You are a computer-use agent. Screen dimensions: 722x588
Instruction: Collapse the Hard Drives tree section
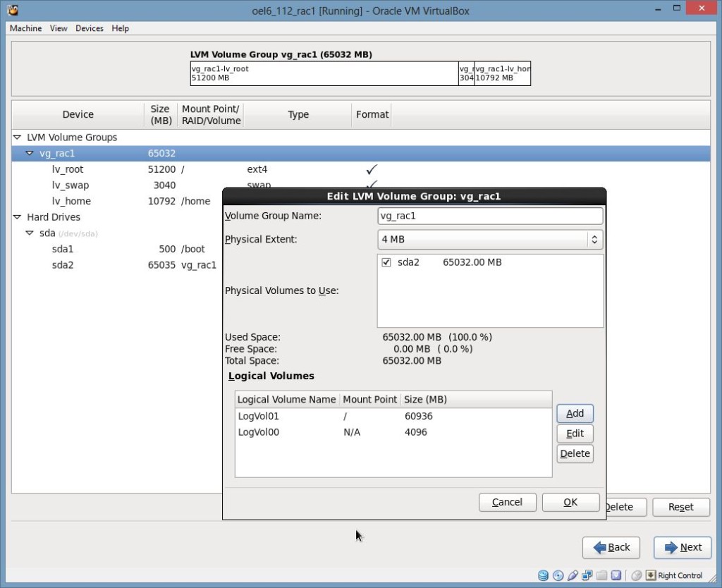(x=17, y=217)
